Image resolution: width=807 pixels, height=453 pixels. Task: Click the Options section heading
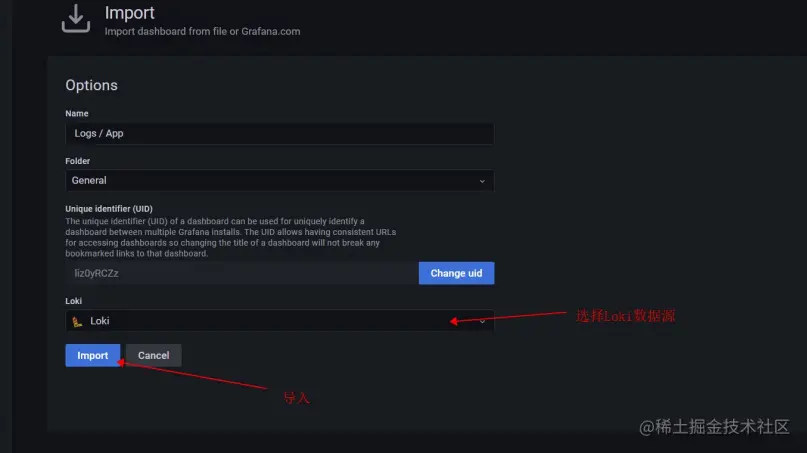[91, 86]
